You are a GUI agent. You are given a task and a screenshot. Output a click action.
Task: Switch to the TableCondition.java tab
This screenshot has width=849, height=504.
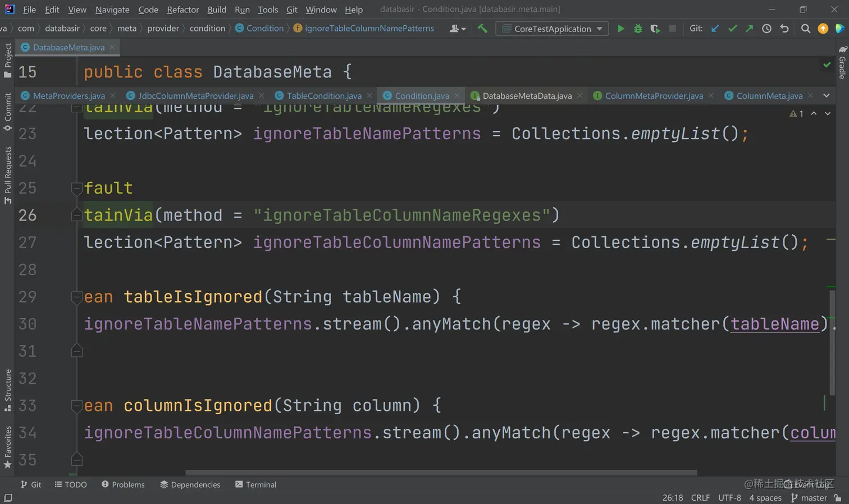[x=323, y=96]
